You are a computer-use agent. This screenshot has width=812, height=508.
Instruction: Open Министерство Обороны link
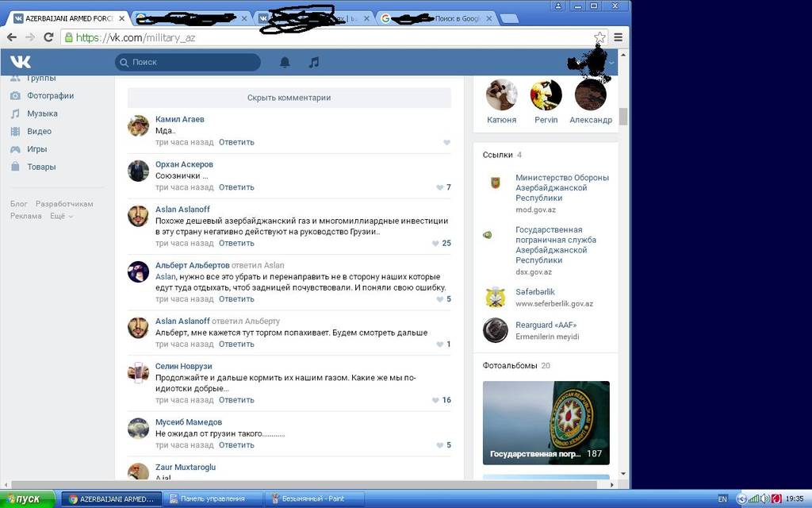click(562, 187)
